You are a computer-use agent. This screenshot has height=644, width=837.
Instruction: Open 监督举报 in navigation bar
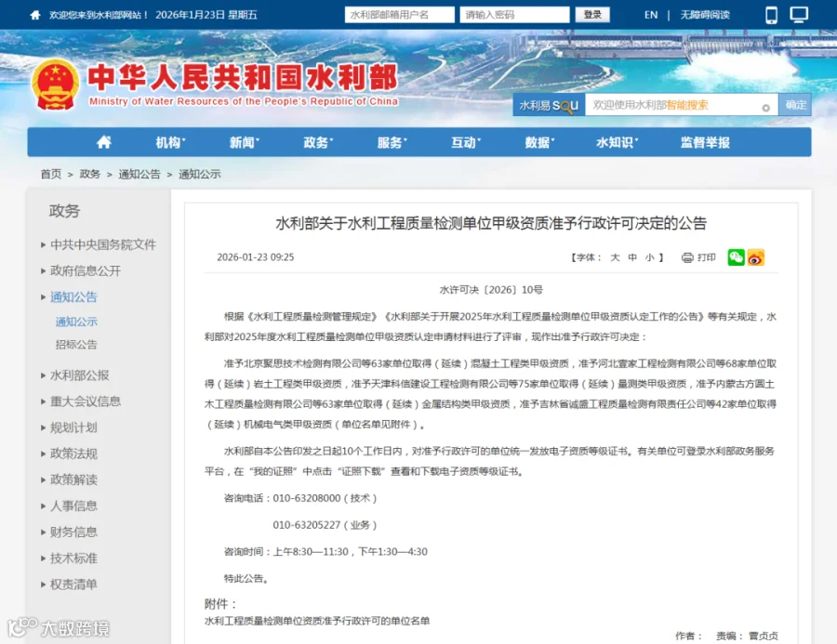[x=705, y=142]
